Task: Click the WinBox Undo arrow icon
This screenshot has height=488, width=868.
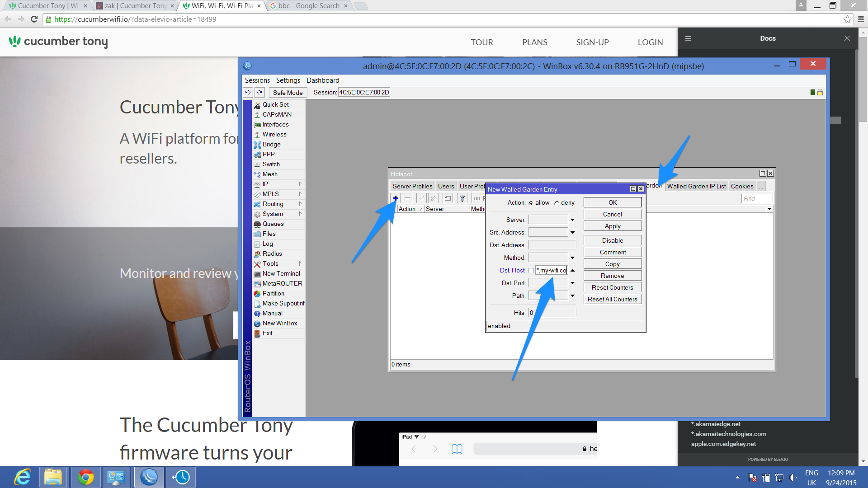Action: pos(248,92)
